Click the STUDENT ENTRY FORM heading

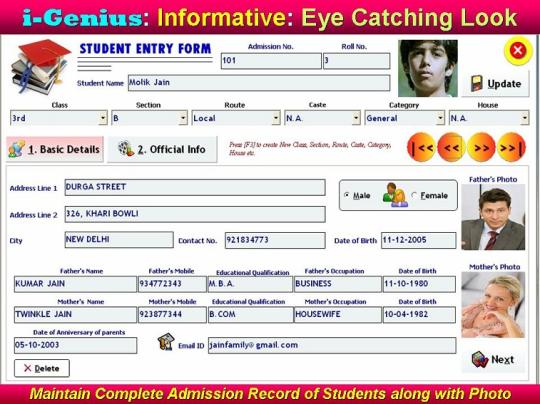pos(145,49)
